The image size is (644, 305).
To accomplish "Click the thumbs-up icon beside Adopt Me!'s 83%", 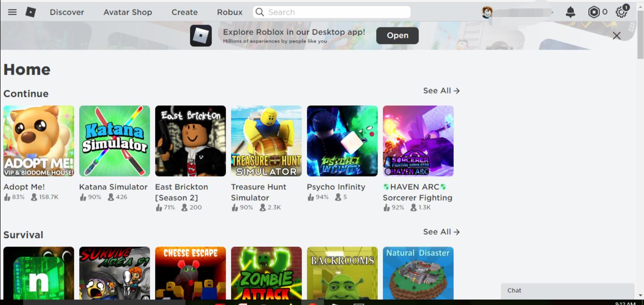I will (x=7, y=197).
